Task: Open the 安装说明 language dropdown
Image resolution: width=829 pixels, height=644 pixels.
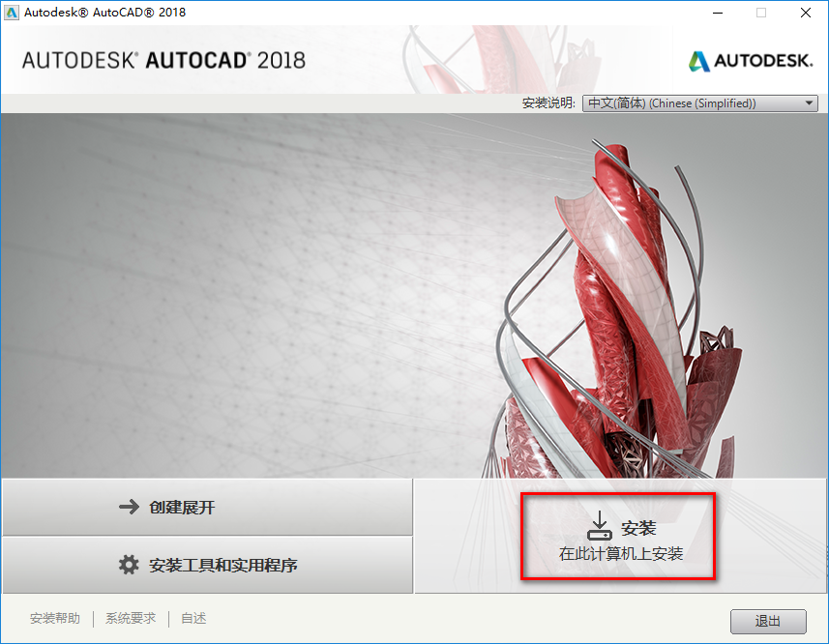Action: 698,102
